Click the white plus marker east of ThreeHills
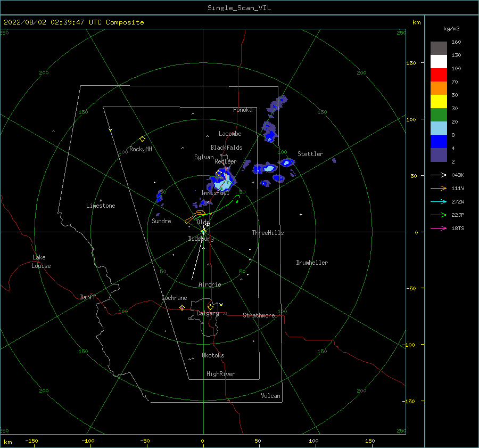Image resolution: width=479 pixels, height=448 pixels. coord(301,214)
